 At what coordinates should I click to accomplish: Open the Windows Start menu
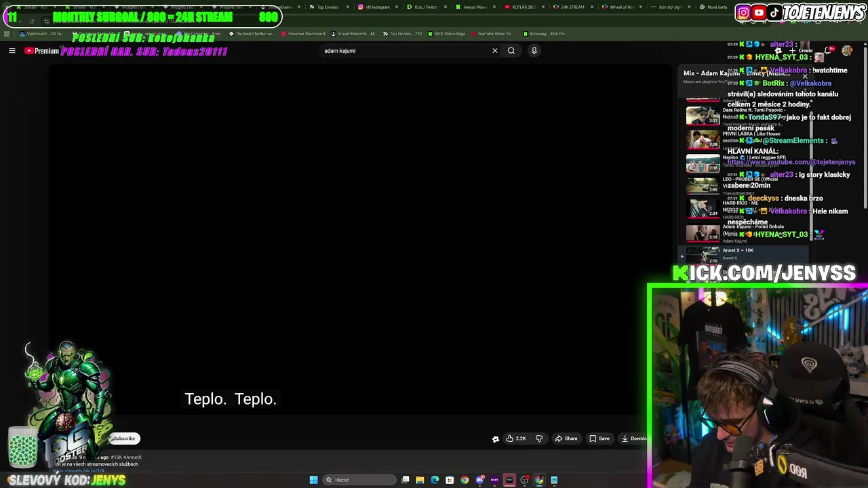313,480
